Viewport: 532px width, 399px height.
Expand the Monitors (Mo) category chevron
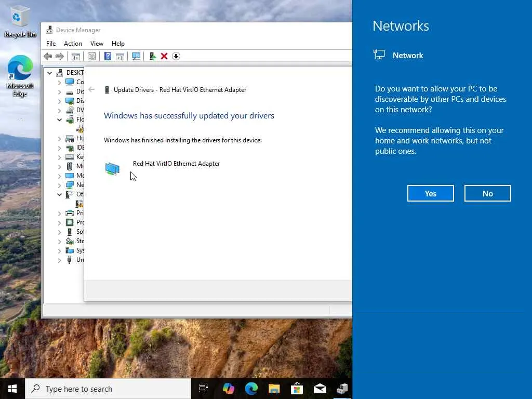pyautogui.click(x=59, y=176)
